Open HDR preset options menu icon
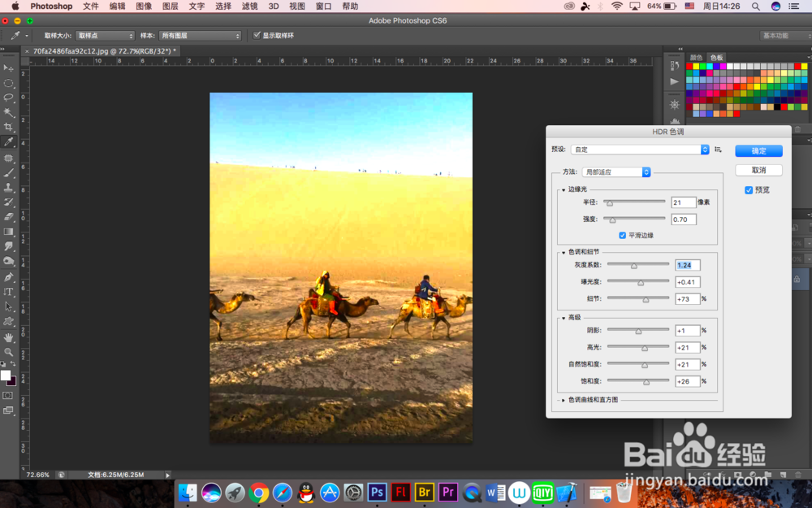812x508 pixels. (718, 150)
